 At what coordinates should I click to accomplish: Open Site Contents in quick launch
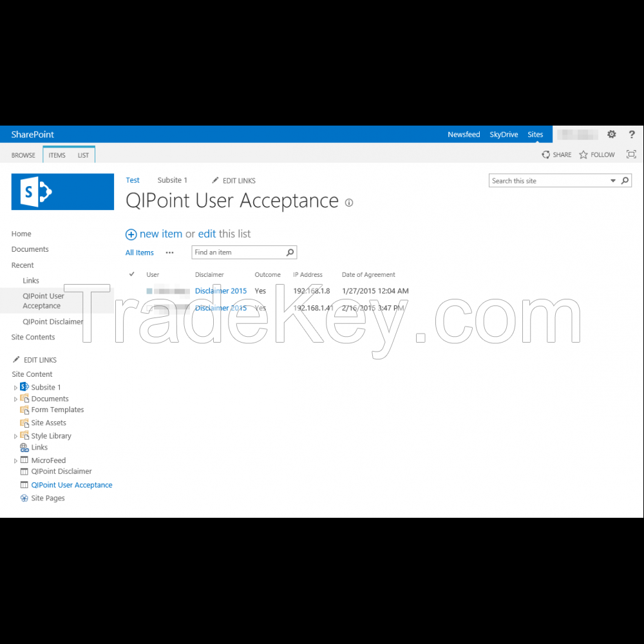click(x=33, y=337)
